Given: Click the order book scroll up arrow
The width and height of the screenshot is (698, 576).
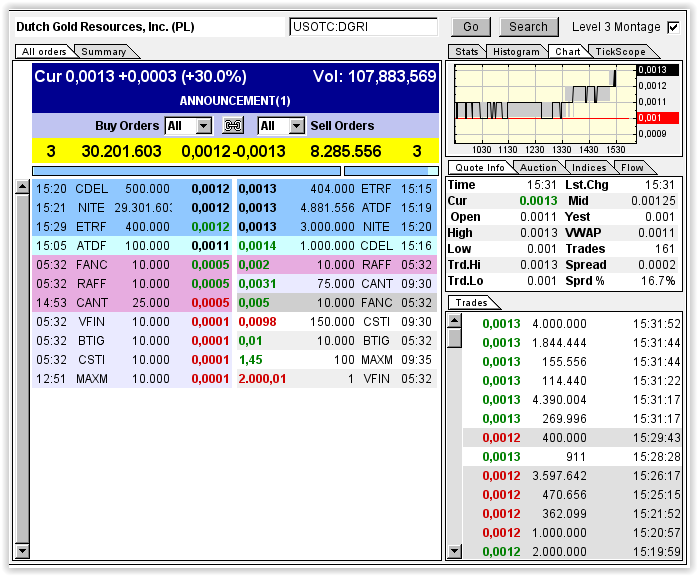Looking at the screenshot, I should click(x=22, y=187).
